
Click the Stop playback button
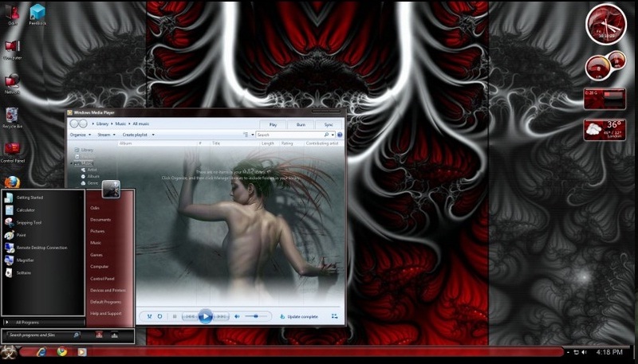pyautogui.click(x=175, y=316)
